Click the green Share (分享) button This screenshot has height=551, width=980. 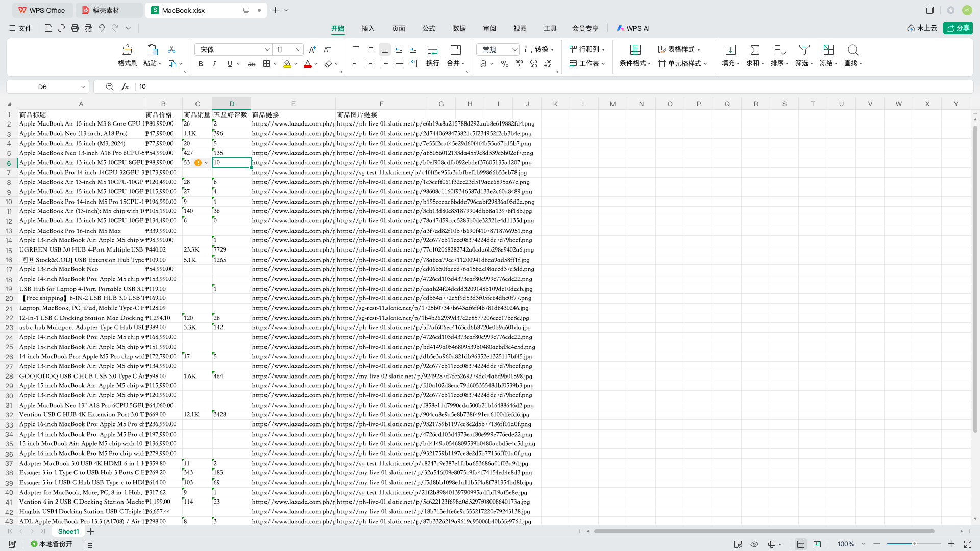coord(958,28)
